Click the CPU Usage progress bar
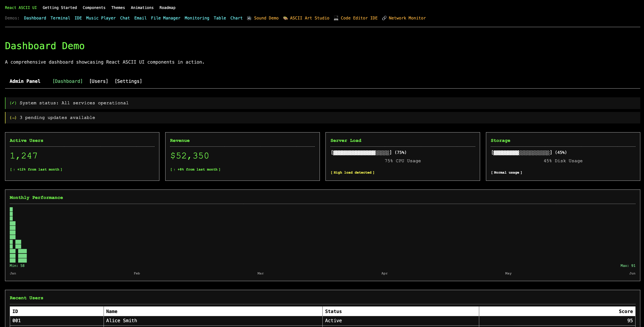 (361, 152)
